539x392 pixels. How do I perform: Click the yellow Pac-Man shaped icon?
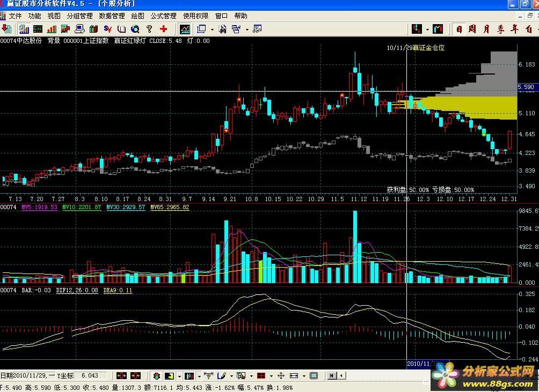[170, 376]
